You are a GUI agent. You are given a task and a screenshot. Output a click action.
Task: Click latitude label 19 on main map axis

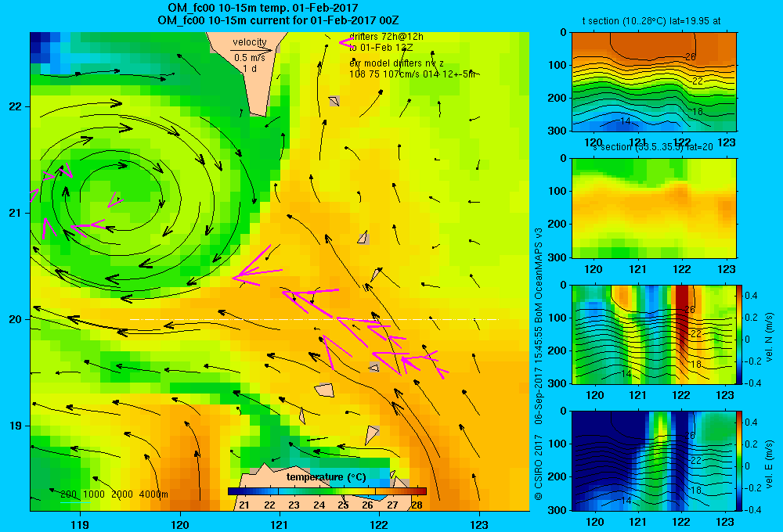coord(16,426)
